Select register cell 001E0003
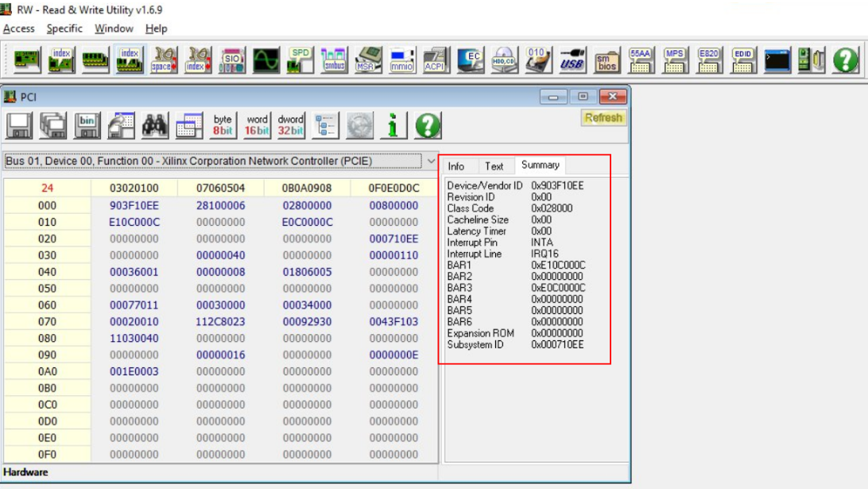Screen dimensions: 868x489 pyautogui.click(x=134, y=371)
